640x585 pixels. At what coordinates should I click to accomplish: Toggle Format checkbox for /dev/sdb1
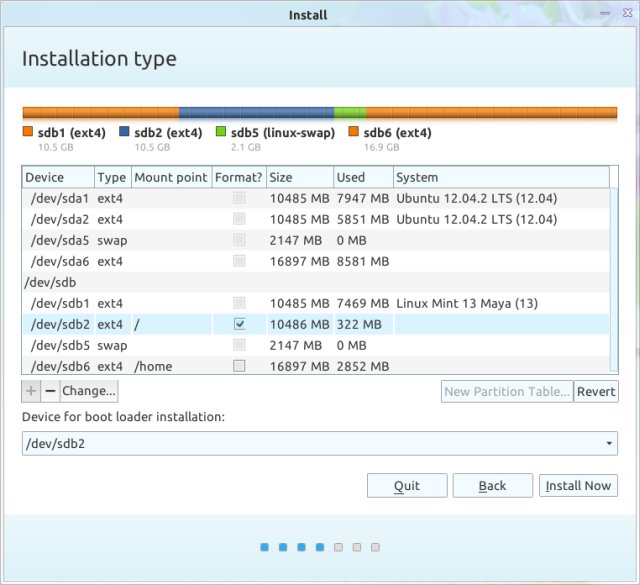(x=239, y=303)
